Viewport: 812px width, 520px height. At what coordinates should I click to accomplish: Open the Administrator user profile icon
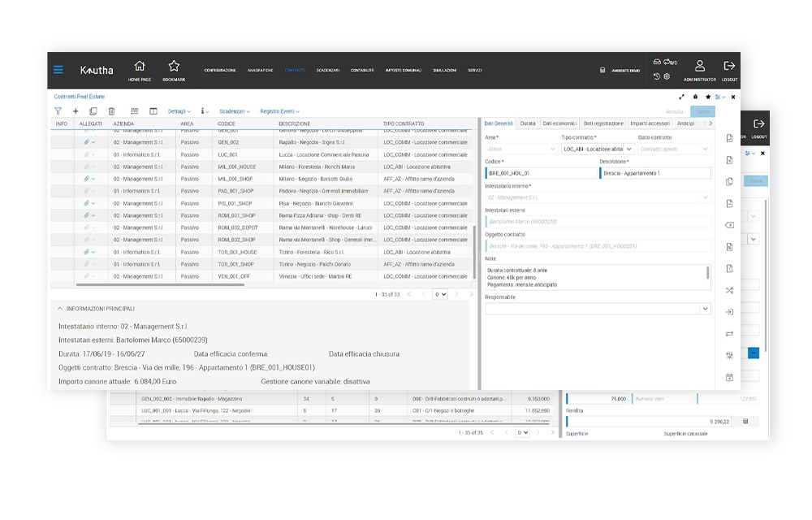point(699,67)
